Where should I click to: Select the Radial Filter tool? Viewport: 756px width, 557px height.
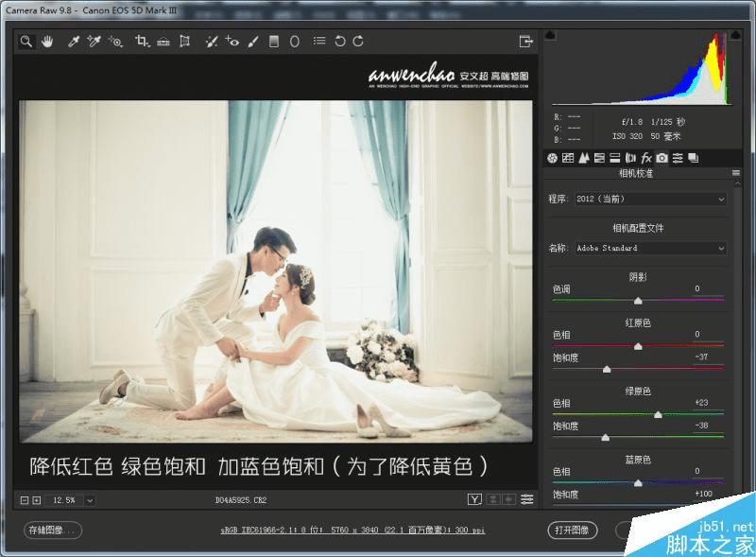[x=295, y=42]
